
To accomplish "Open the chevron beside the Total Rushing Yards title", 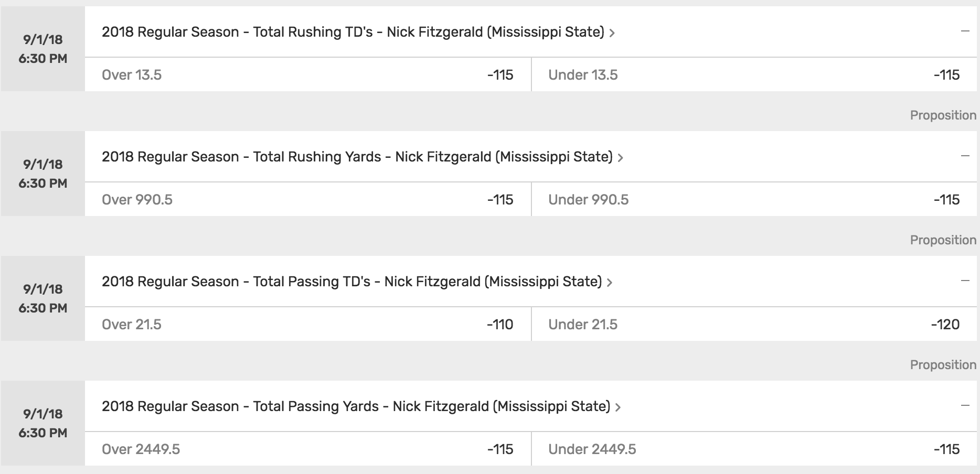I will coord(620,158).
